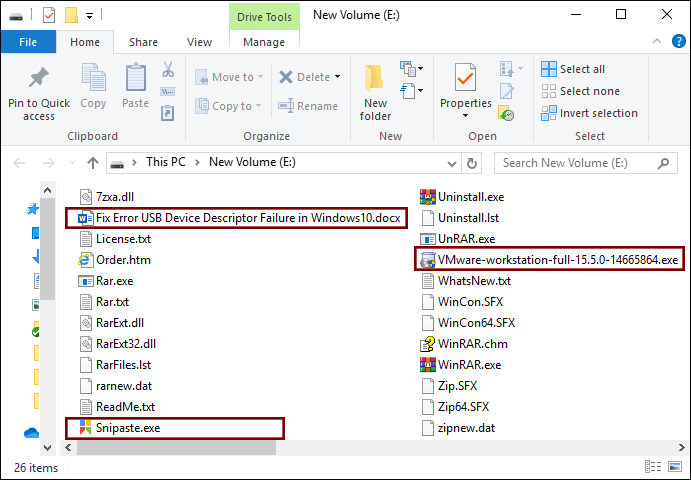Click the quick access New folder icon
Screen dimensions: 691x480
71,16
